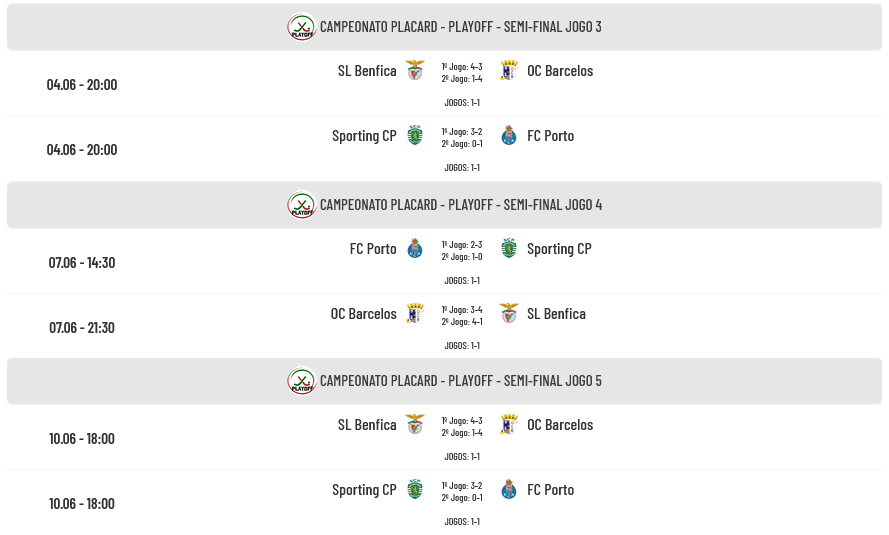Click SL Benfica crest in Jogo 4 match
The image size is (889, 535).
509,313
